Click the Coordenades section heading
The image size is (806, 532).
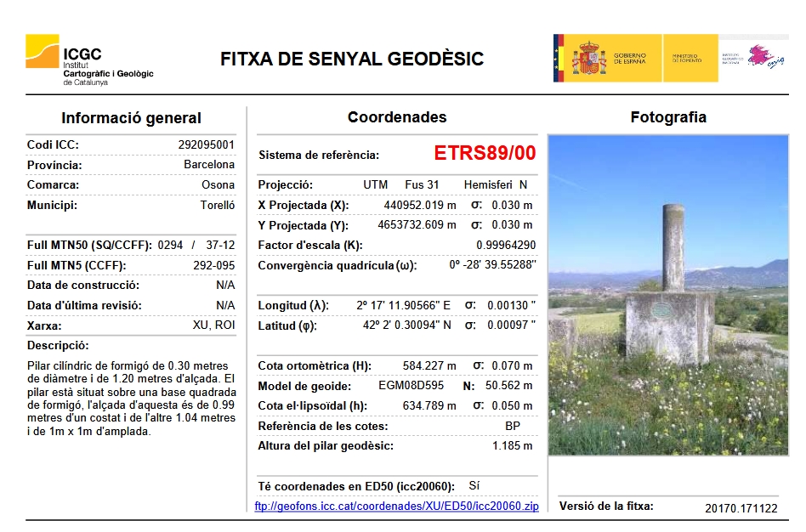[x=396, y=117]
